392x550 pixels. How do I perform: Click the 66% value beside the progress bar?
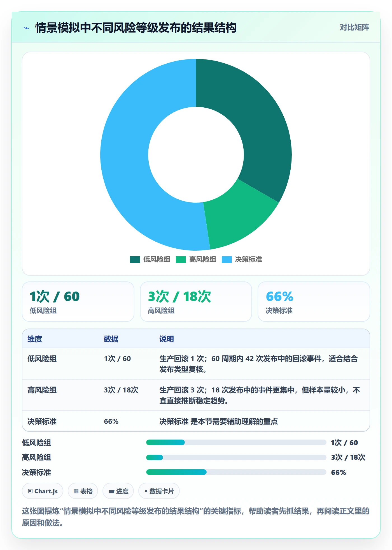(339, 472)
